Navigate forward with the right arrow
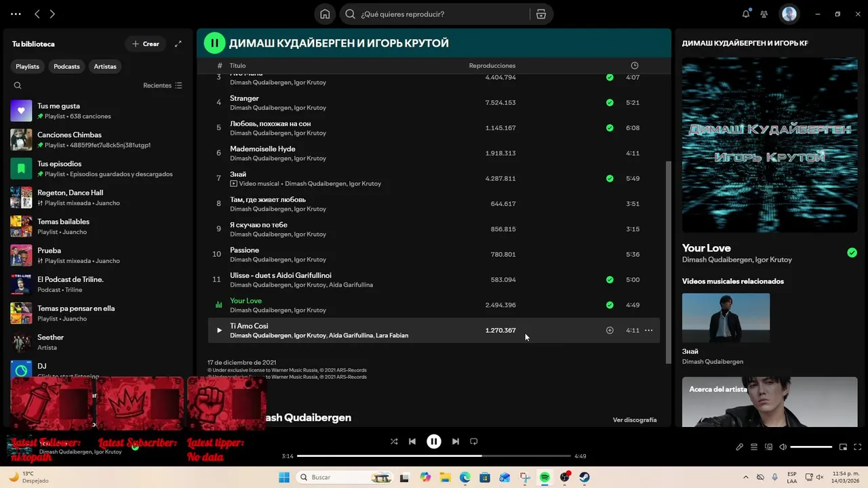 [52, 14]
